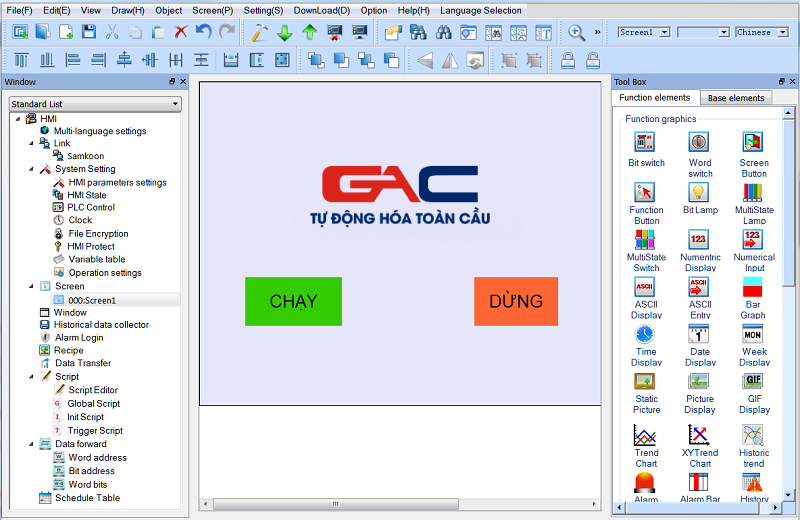The image size is (800, 520).
Task: Click the red Delete X icon
Action: pyautogui.click(x=181, y=32)
